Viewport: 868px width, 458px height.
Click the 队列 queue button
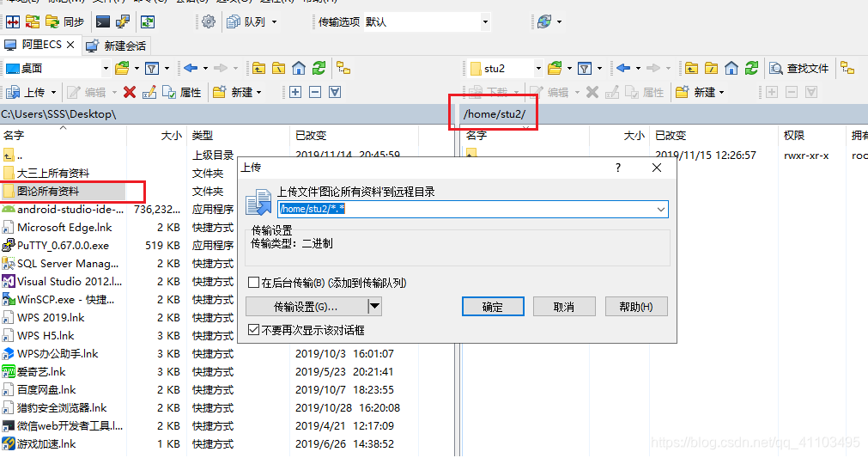[247, 22]
